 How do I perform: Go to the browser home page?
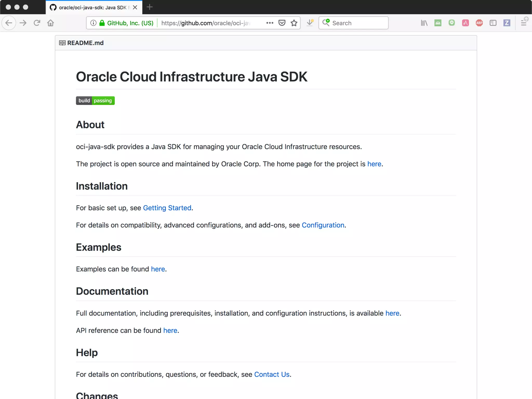[x=51, y=23]
